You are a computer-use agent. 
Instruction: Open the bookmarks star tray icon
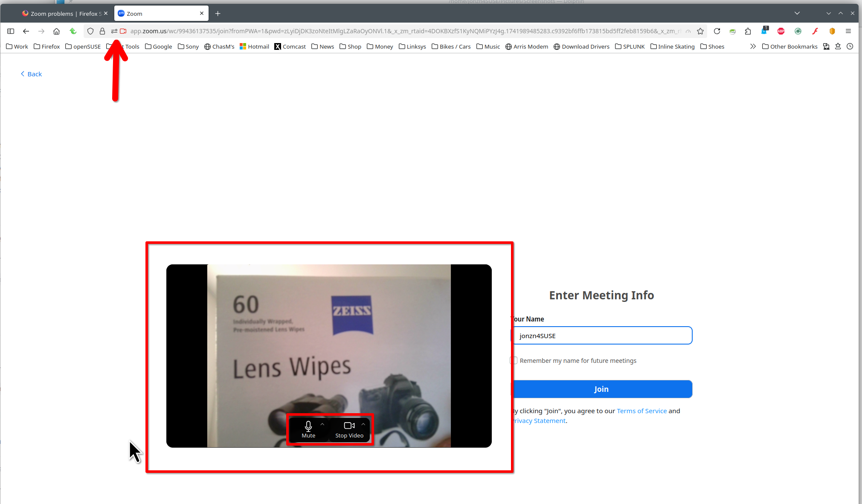(x=838, y=46)
